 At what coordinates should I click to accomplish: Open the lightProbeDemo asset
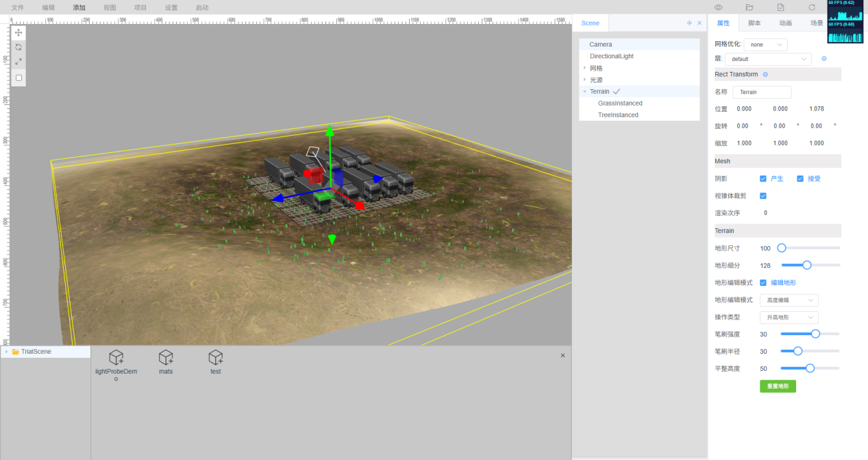(116, 358)
